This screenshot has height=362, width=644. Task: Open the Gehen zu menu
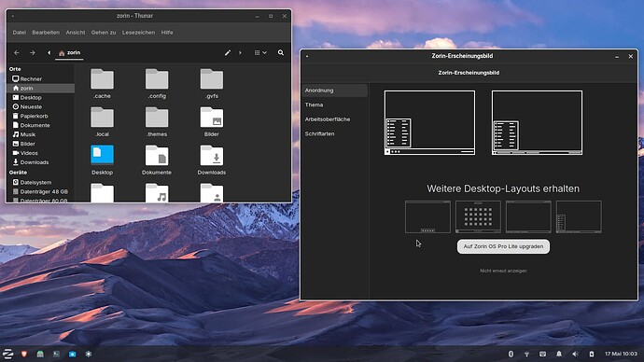click(104, 33)
